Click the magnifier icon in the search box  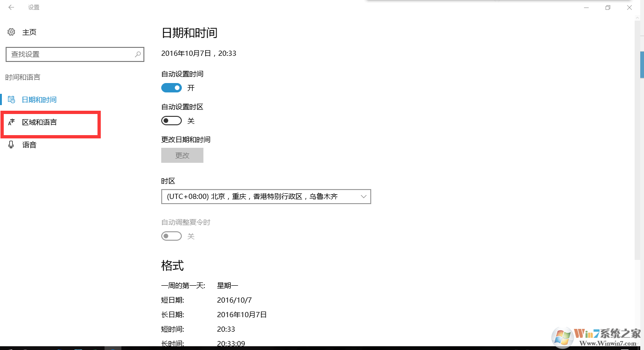point(137,54)
